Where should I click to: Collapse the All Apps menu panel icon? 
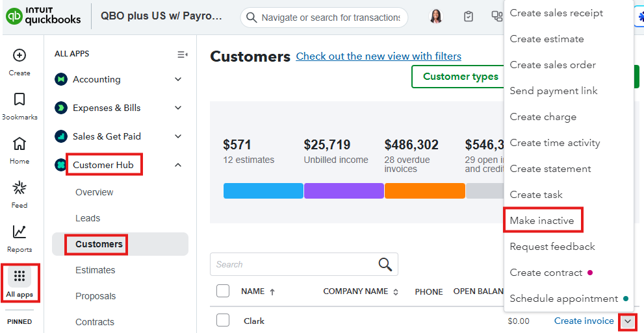click(x=183, y=55)
